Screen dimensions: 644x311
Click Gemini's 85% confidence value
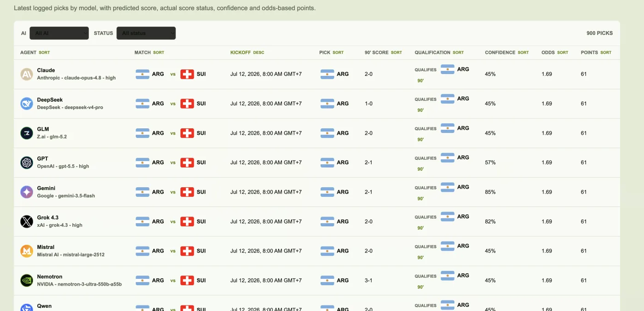(490, 192)
